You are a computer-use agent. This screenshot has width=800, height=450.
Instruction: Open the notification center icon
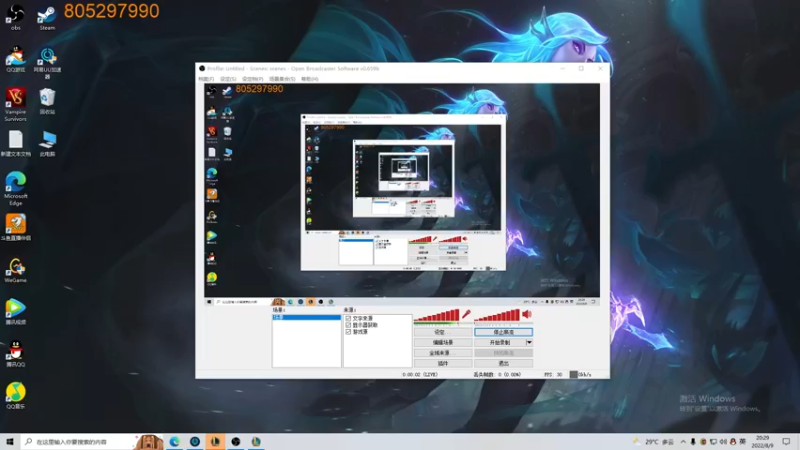pos(786,441)
